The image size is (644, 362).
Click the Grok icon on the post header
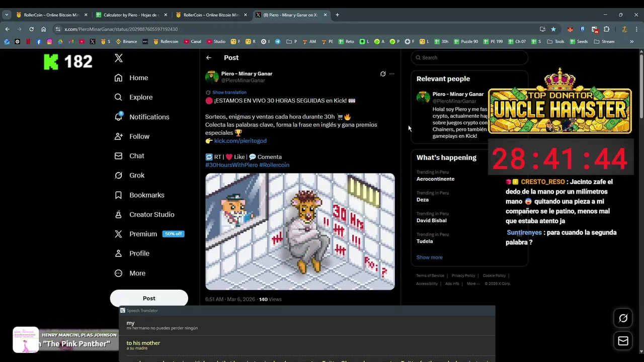383,74
